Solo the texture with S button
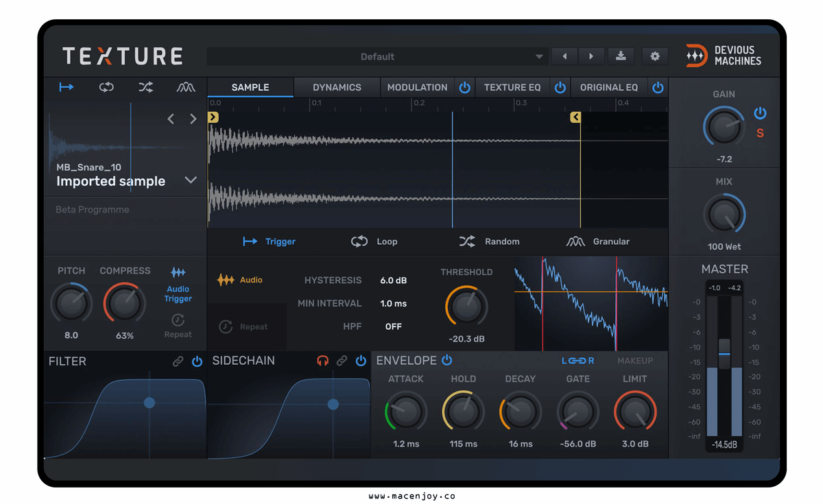This screenshot has height=504, width=823. click(x=760, y=133)
